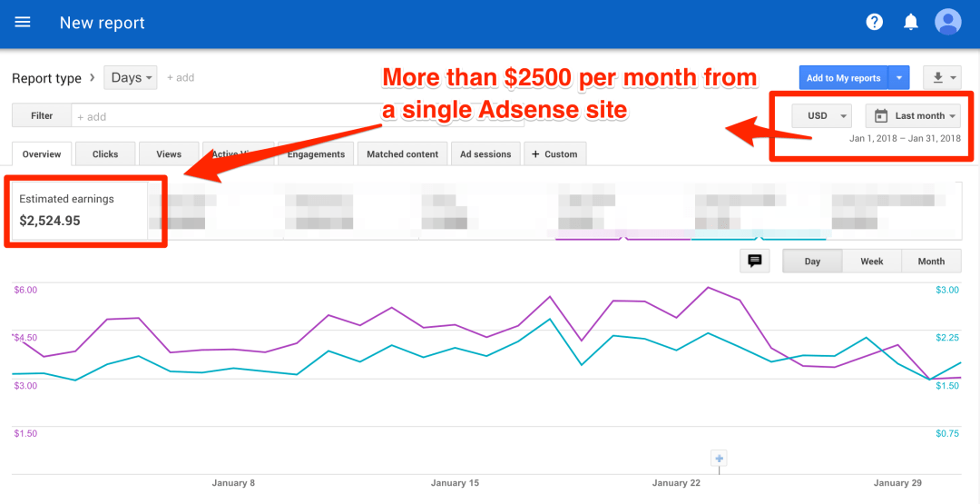Select the Month chart granularity
This screenshot has width=980, height=504.
[931, 262]
